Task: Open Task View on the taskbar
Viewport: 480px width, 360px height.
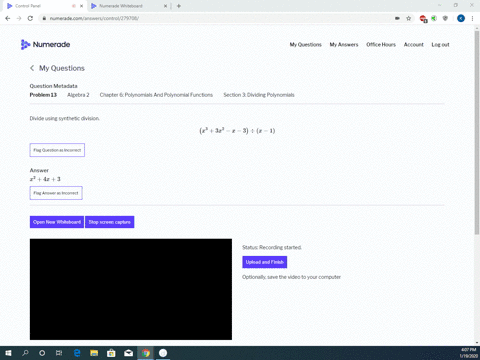Action: coord(59,353)
